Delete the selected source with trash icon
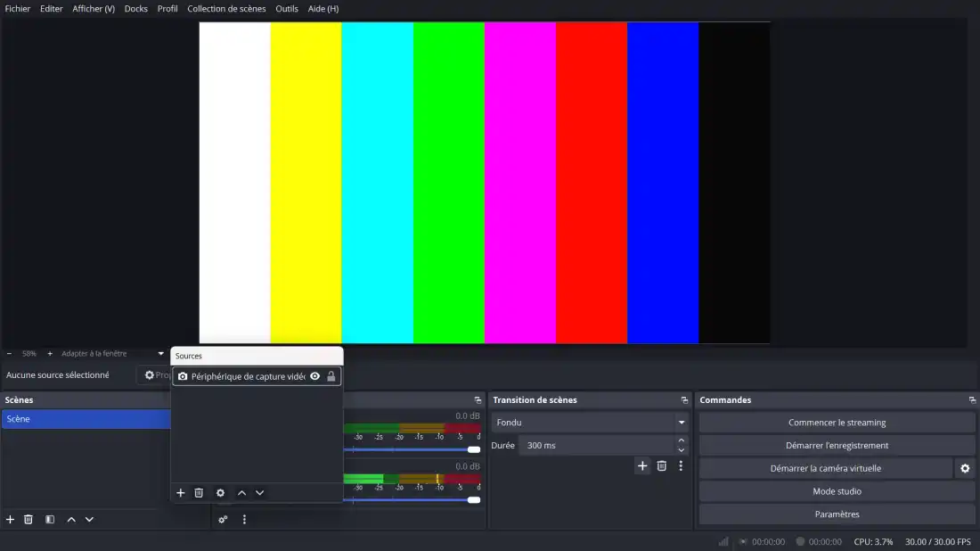 click(199, 493)
